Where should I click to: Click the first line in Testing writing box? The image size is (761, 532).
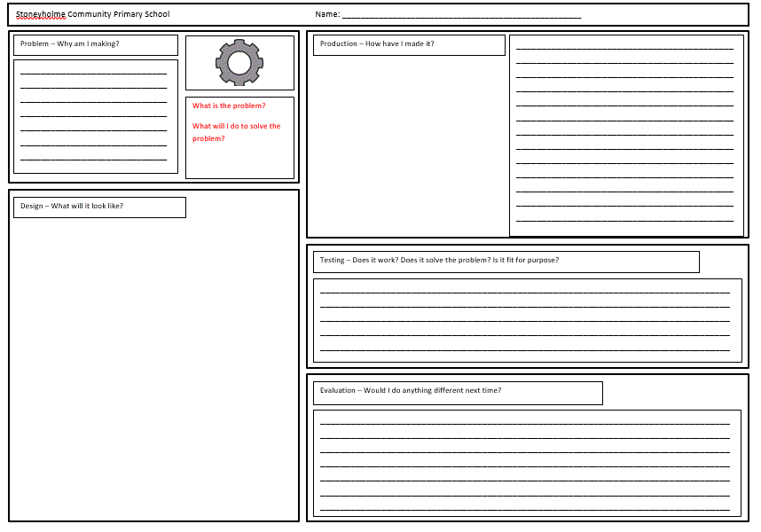525,291
